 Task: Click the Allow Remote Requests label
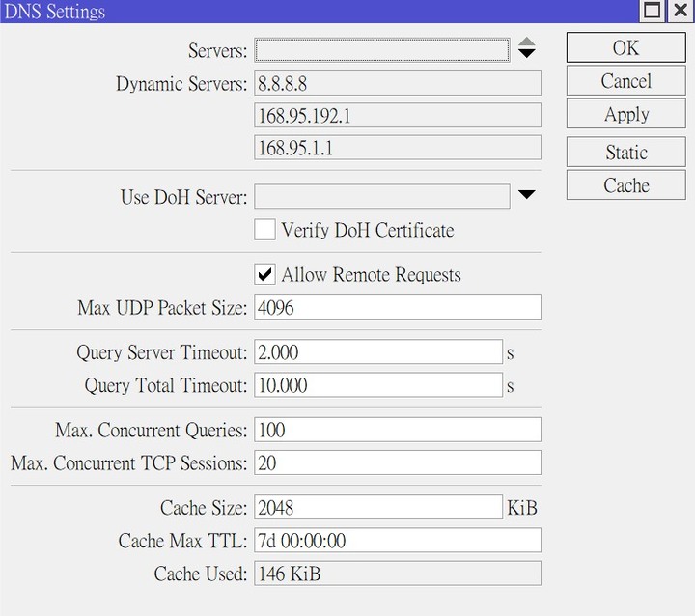click(371, 274)
